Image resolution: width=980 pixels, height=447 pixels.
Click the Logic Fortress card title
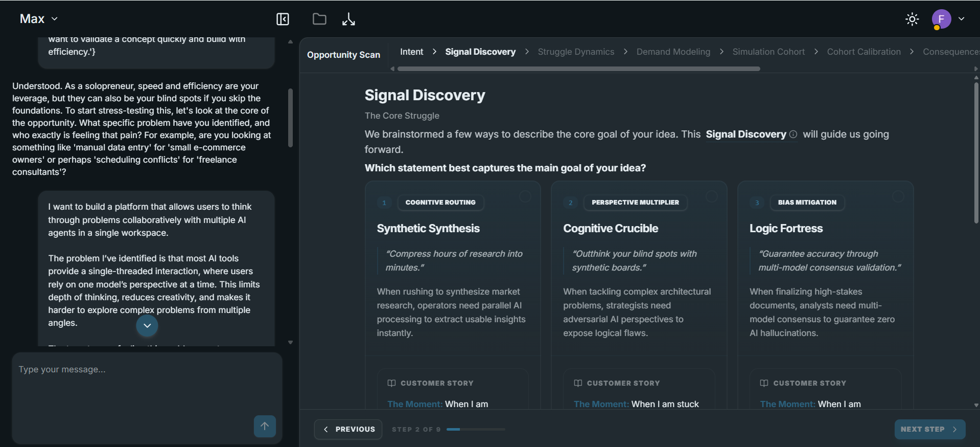click(786, 229)
